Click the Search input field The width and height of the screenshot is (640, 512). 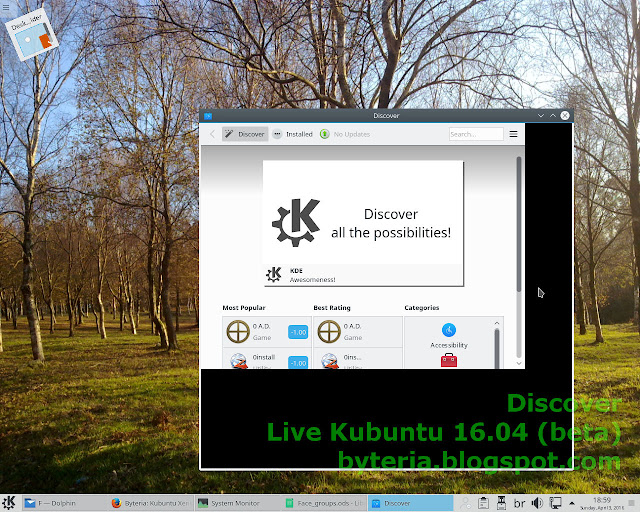pyautogui.click(x=476, y=134)
